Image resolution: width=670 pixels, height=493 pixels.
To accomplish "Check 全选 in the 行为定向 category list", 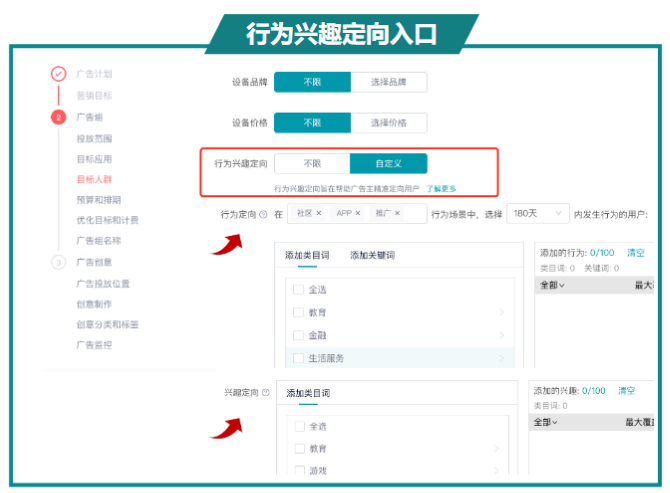I will 298,290.
